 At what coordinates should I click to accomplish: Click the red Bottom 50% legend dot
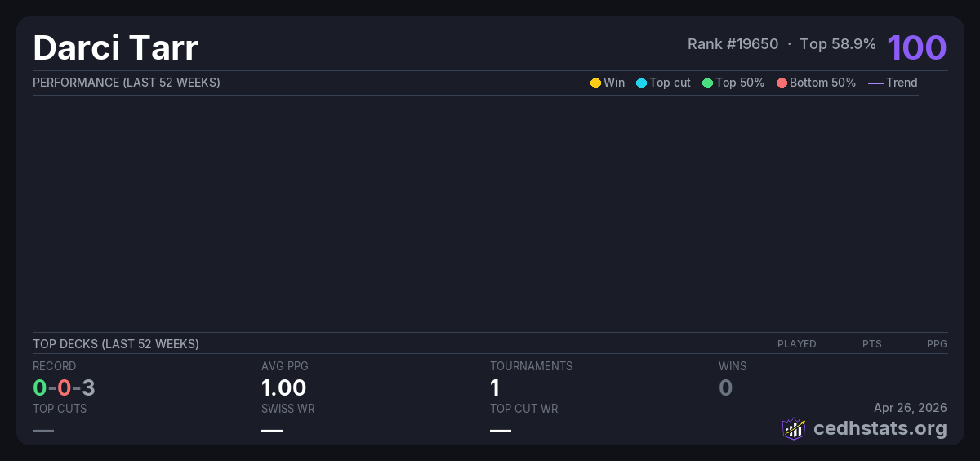pyautogui.click(x=782, y=83)
